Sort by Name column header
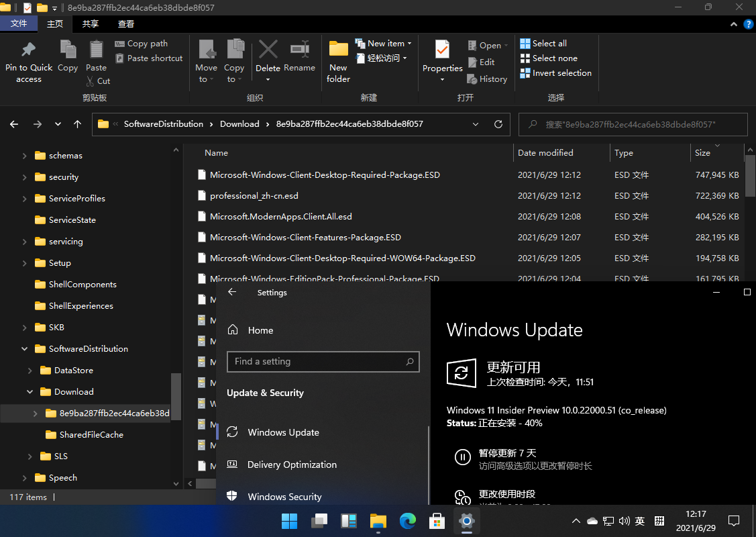 [217, 153]
